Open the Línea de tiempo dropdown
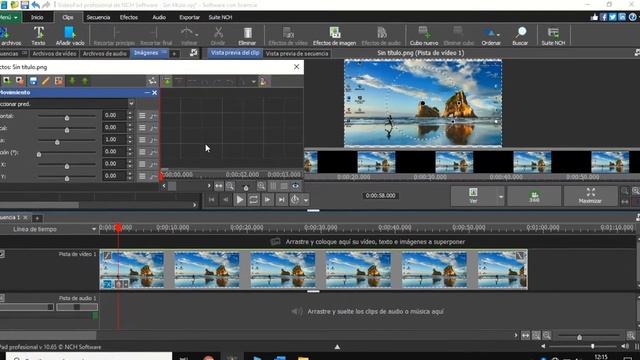This screenshot has height=360, width=640. point(94,229)
